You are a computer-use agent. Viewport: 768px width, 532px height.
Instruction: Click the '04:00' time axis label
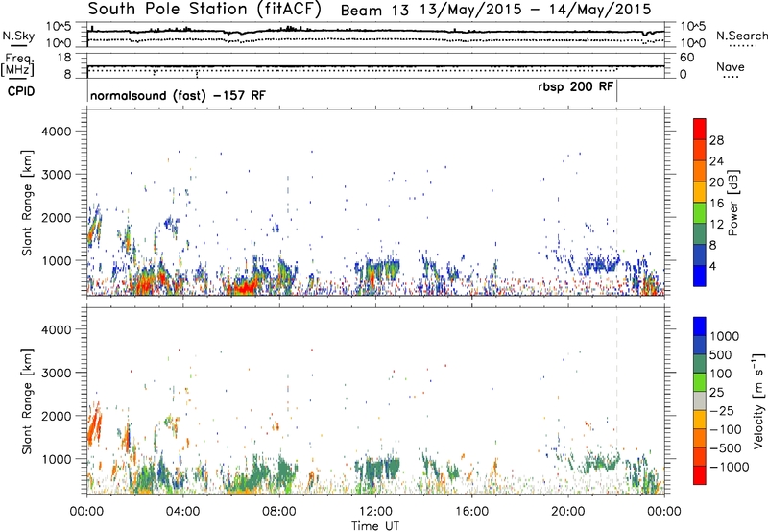tap(182, 512)
